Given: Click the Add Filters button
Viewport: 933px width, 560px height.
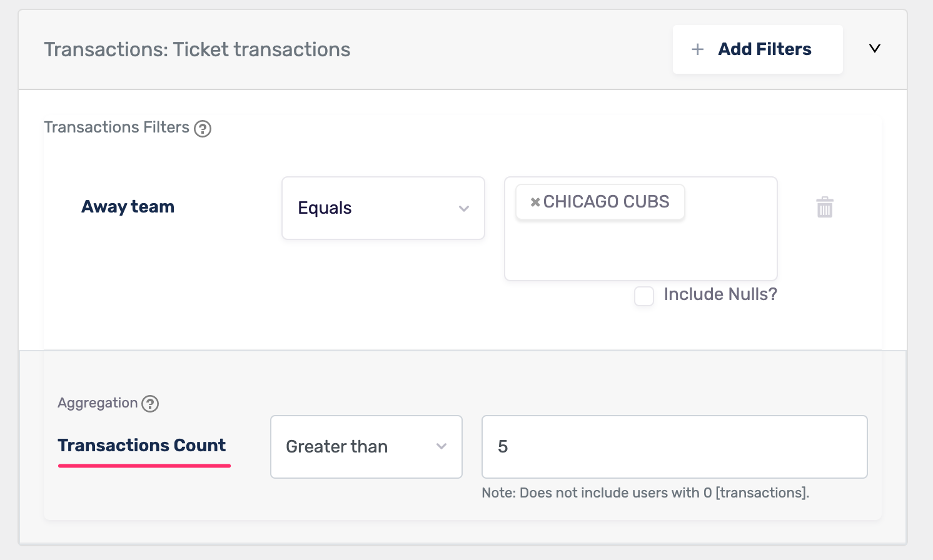Looking at the screenshot, I should 757,49.
